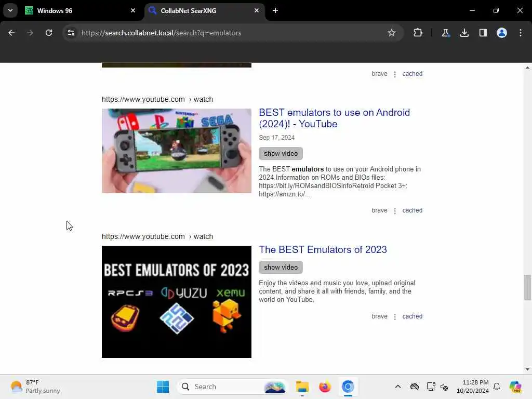
Task: View site information icon in address bar
Action: pos(71,33)
